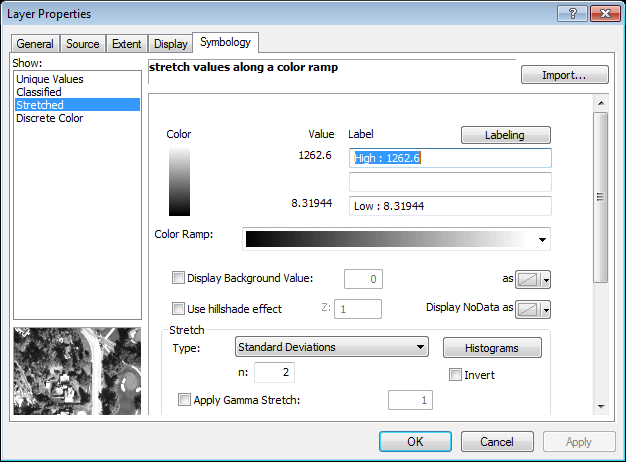This screenshot has height=462, width=626.
Task: Click the background value input field
Action: click(363, 279)
